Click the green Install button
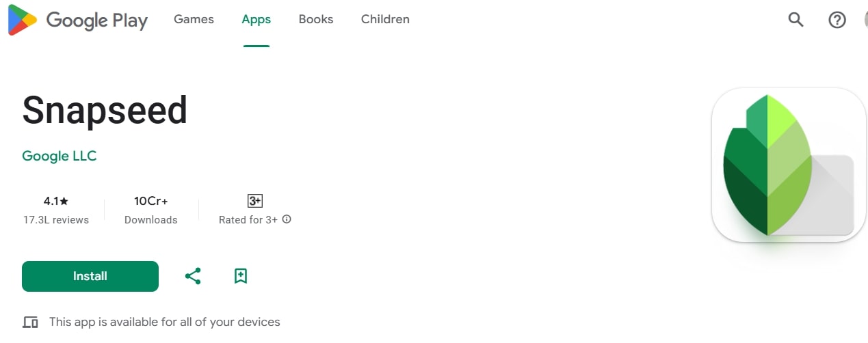The width and height of the screenshot is (868, 343). (x=90, y=276)
